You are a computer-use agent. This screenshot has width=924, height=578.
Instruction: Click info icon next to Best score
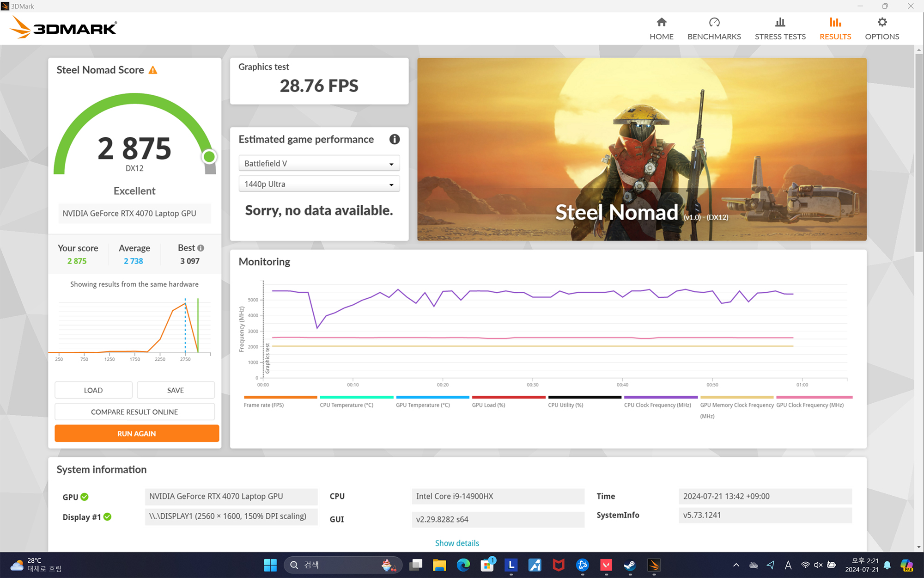[x=201, y=248]
